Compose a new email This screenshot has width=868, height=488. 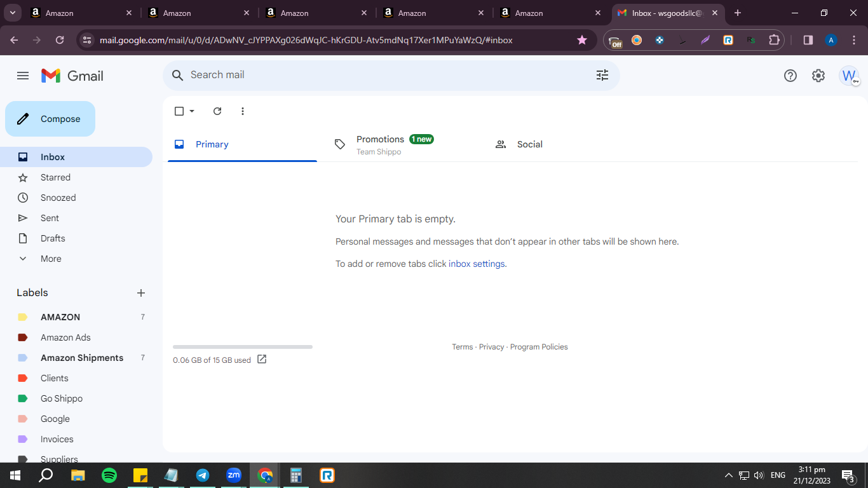[50, 119]
